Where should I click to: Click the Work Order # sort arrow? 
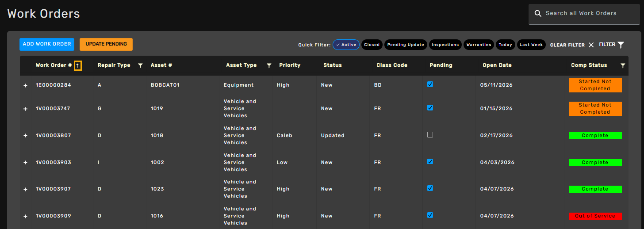point(77,65)
